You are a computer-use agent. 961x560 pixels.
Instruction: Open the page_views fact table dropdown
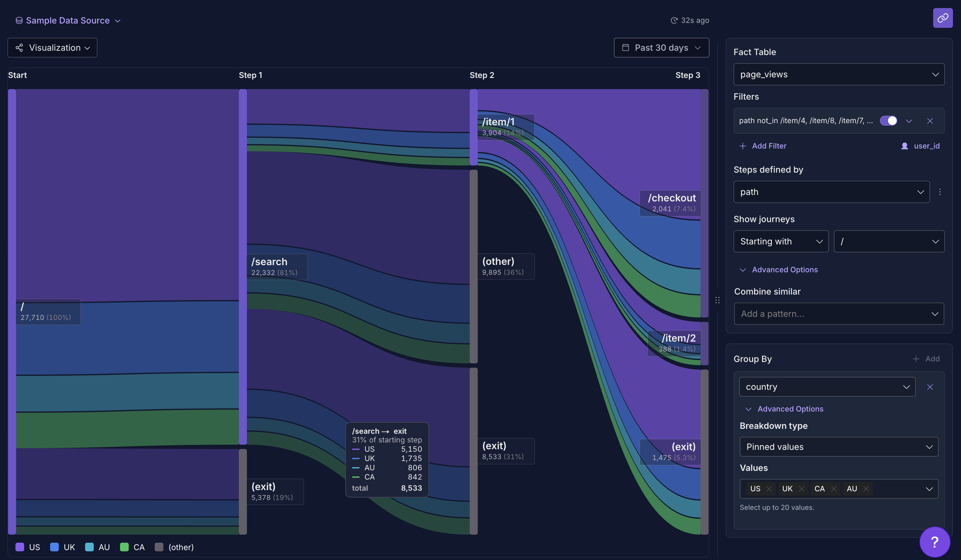tap(838, 74)
